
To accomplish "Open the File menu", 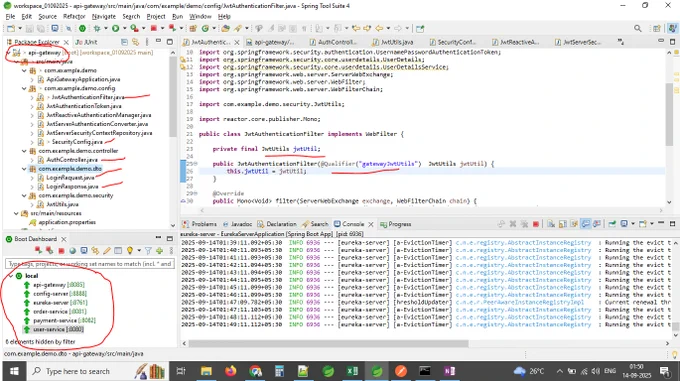I will (x=10, y=16).
